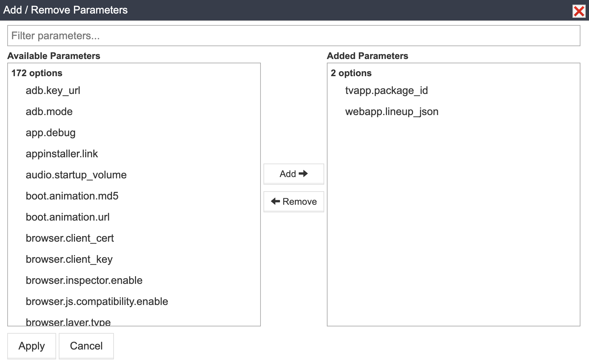Close the Add / Remove Parameters dialog

pos(579,11)
